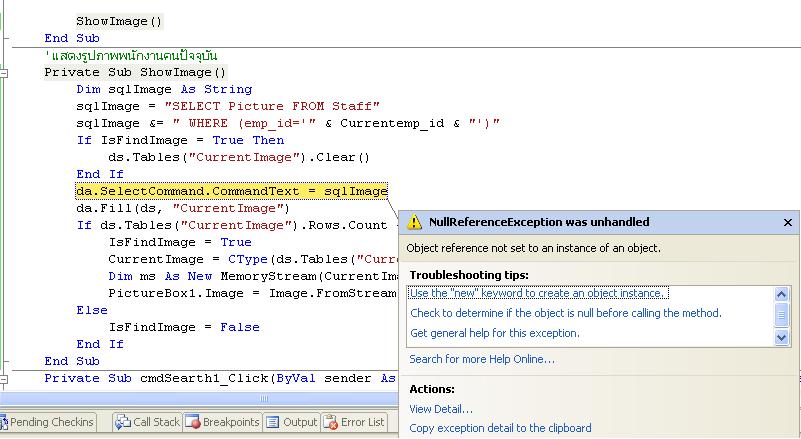
Task: Click 'Search for more Help Online...' link
Action: pos(482,359)
